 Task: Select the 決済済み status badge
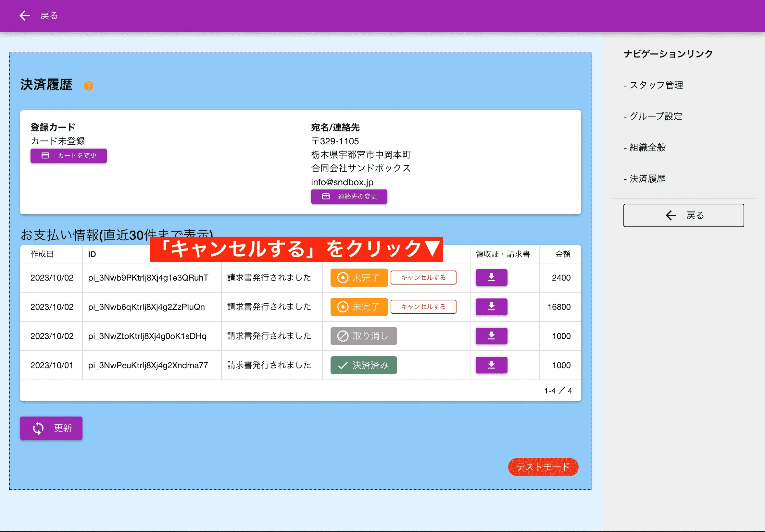pyautogui.click(x=363, y=365)
